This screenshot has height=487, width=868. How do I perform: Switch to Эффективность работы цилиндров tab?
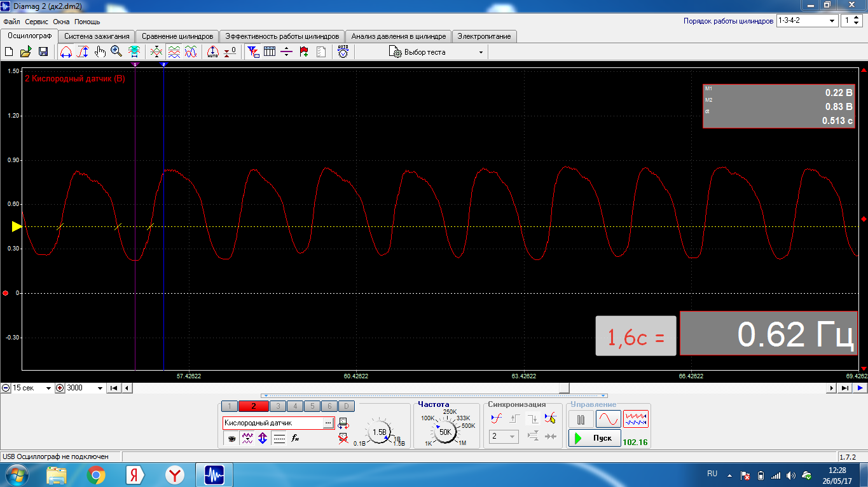(282, 36)
